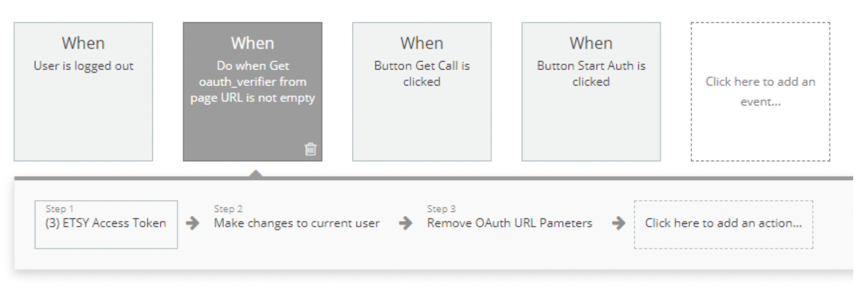868x294 pixels.
Task: Open the 'Button Start Auth is clicked' event
Action: pos(591,92)
